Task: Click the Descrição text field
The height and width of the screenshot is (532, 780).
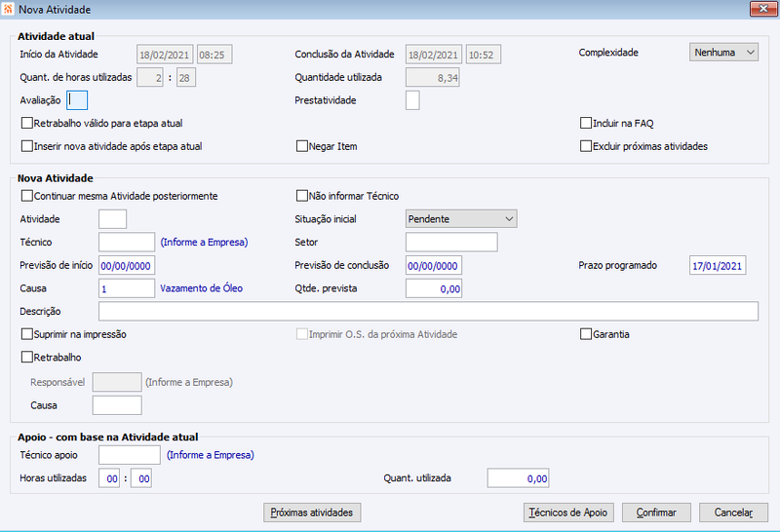Action: 428,311
